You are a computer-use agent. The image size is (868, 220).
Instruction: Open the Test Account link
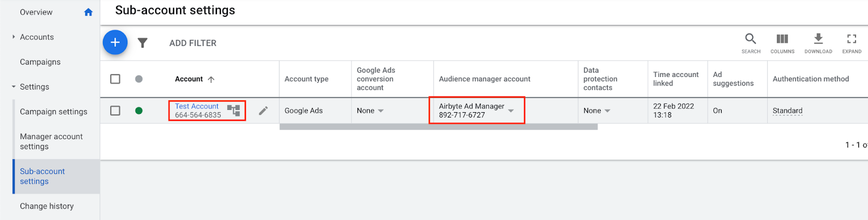click(x=196, y=106)
